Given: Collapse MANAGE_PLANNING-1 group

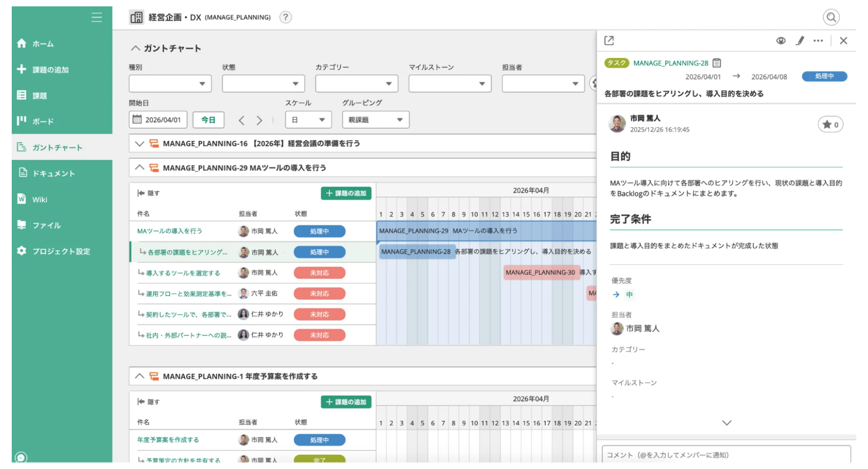Looking at the screenshot, I should (x=139, y=376).
